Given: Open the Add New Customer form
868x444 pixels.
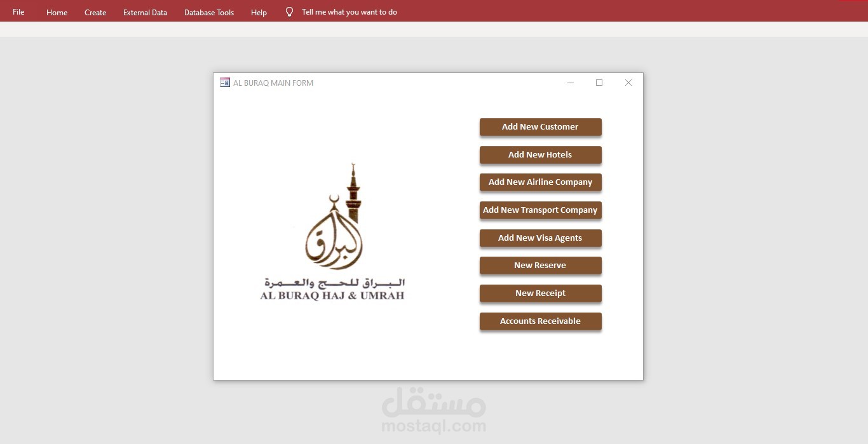Looking at the screenshot, I should (540, 126).
